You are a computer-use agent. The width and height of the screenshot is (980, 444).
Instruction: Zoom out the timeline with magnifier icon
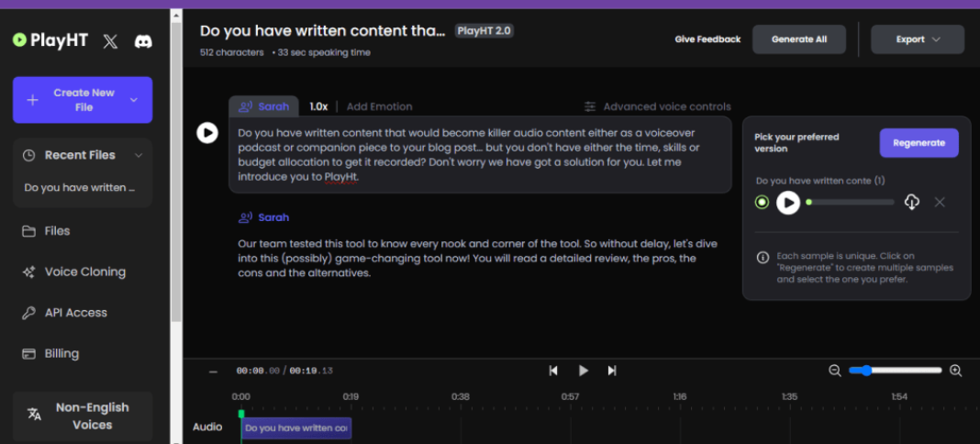834,371
